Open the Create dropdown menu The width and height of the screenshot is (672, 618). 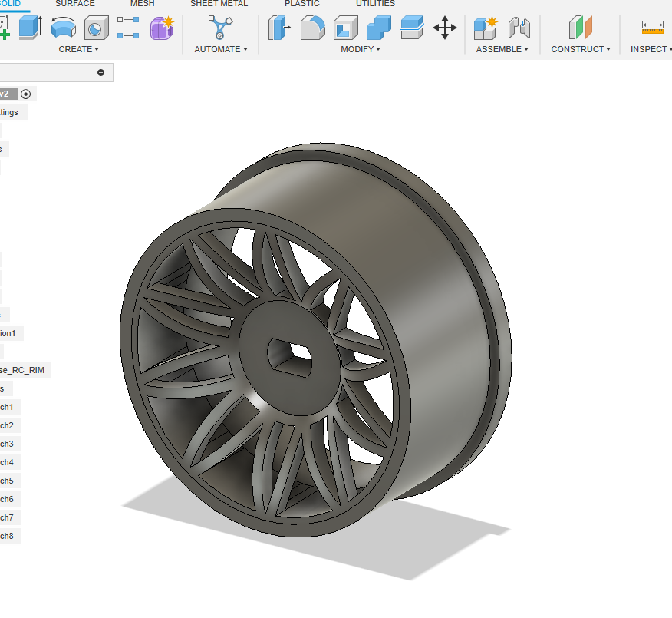[x=79, y=49]
